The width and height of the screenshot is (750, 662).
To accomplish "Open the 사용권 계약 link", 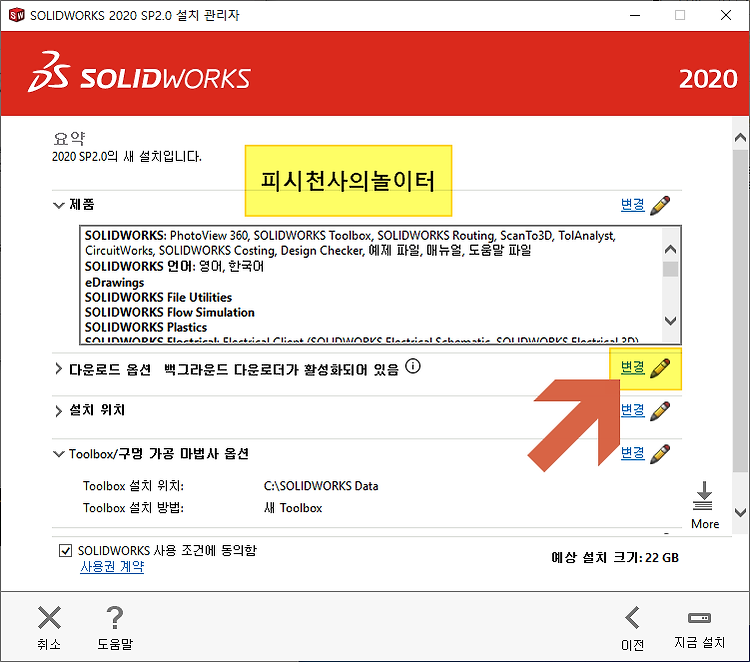I will [112, 567].
